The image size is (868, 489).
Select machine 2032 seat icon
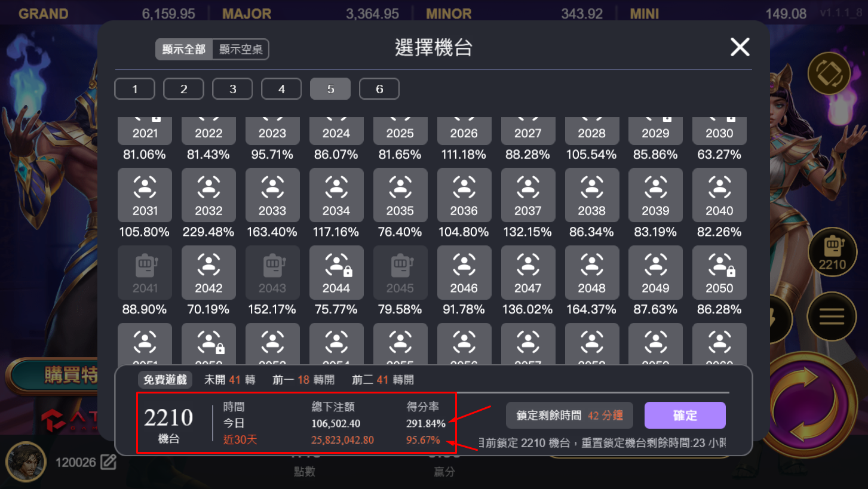pyautogui.click(x=208, y=195)
